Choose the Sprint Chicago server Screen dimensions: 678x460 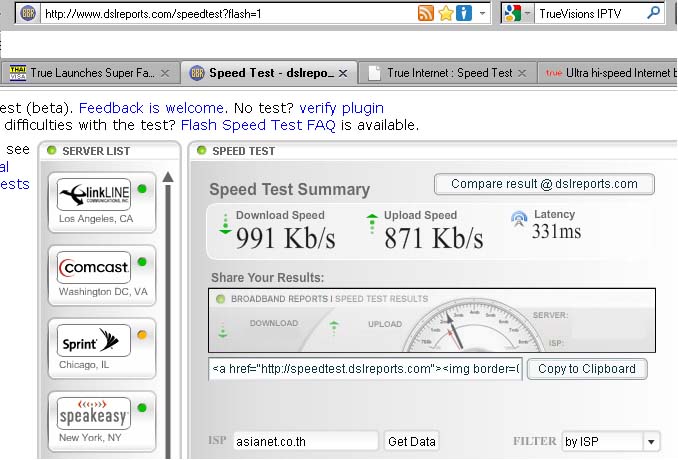coord(102,348)
